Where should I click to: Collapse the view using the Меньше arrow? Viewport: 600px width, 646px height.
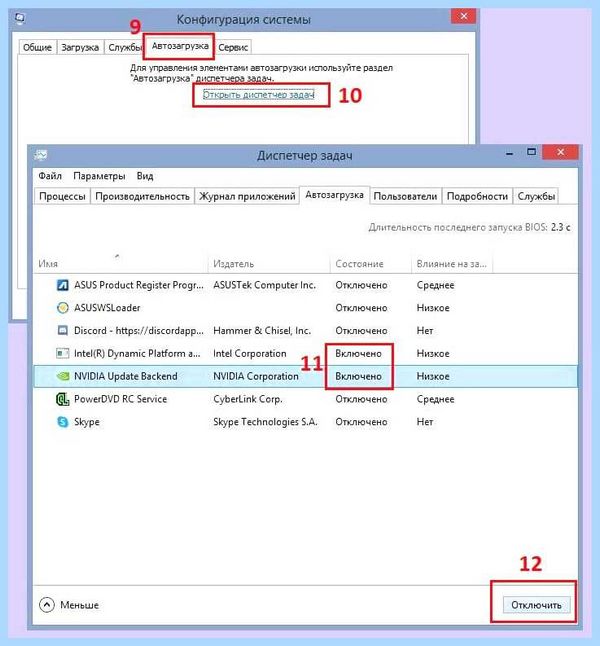coord(47,605)
